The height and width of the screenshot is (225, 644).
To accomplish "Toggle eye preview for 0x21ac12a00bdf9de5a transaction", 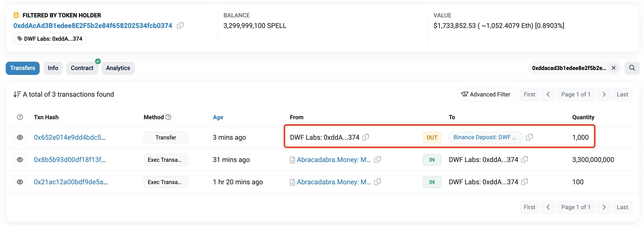I will point(20,182).
